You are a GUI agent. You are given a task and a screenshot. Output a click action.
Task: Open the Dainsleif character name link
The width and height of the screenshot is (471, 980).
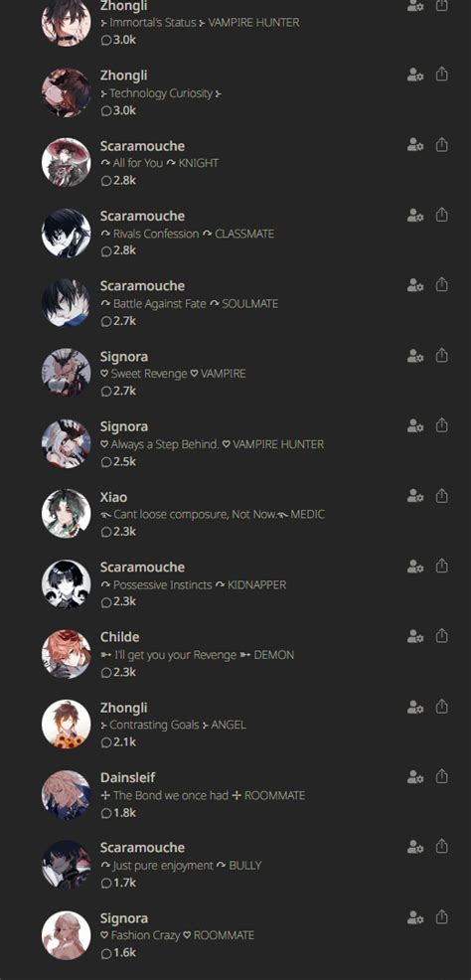click(127, 777)
